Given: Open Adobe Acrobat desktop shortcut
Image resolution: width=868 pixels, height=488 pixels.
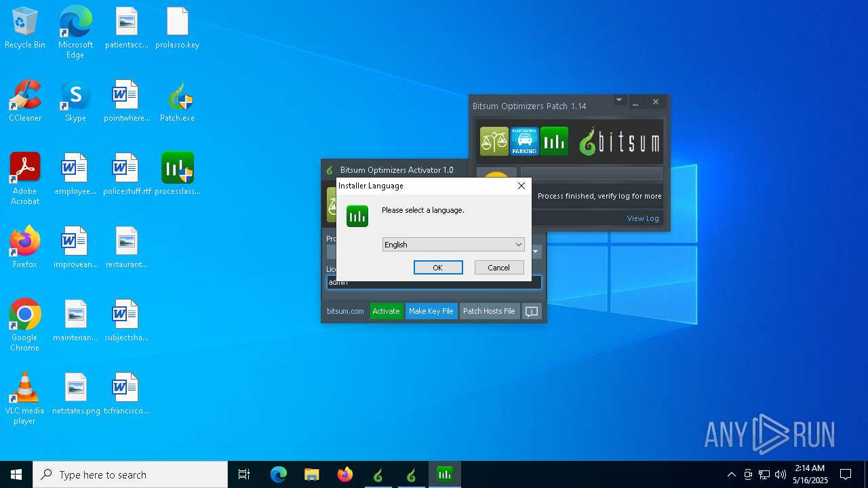Looking at the screenshot, I should point(25,178).
